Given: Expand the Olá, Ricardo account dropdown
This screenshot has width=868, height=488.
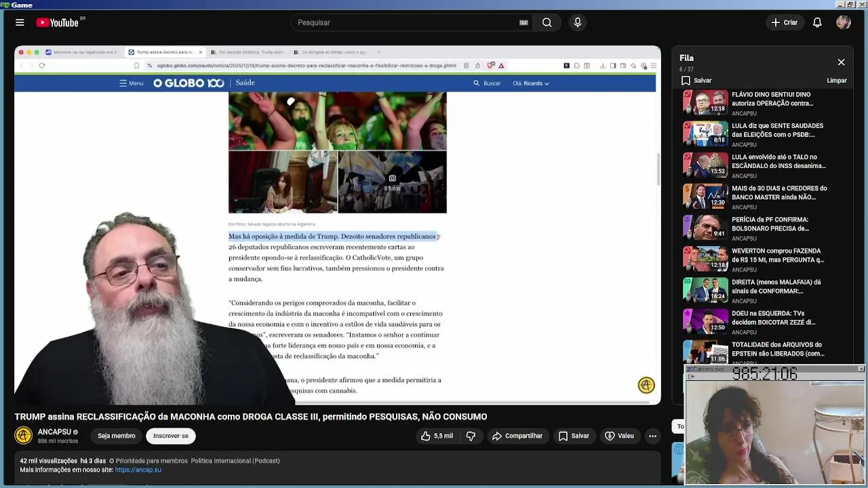Looking at the screenshot, I should 531,83.
